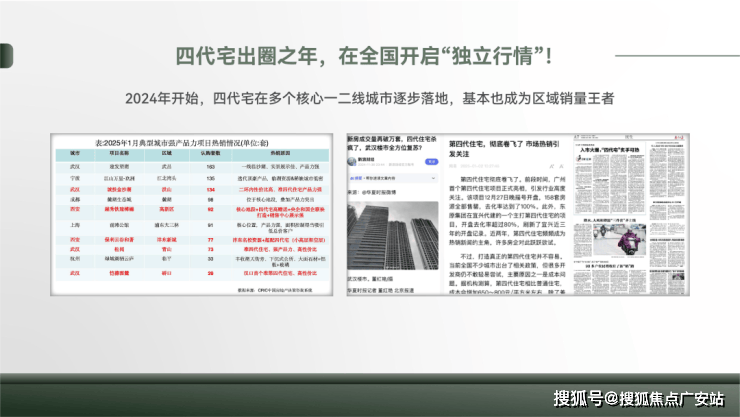Click the 来源 source line under summary bar
This screenshot has height=417, width=740.
tap(372, 192)
